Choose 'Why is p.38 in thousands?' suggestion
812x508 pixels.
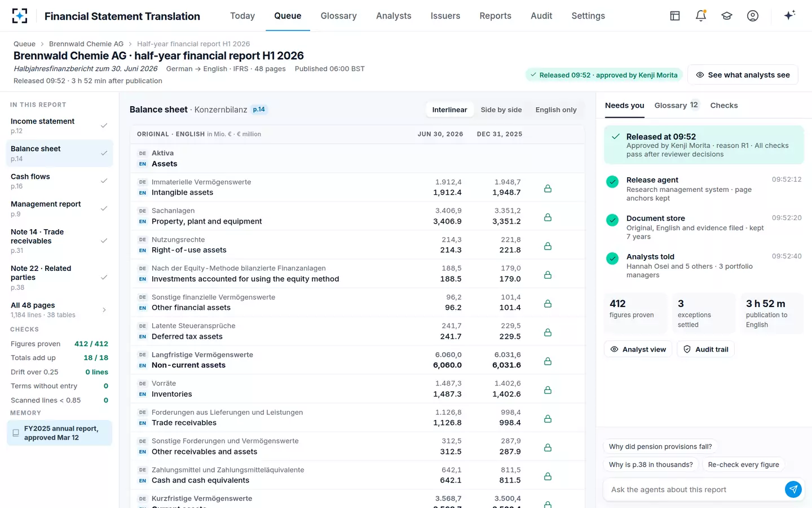[651, 465]
